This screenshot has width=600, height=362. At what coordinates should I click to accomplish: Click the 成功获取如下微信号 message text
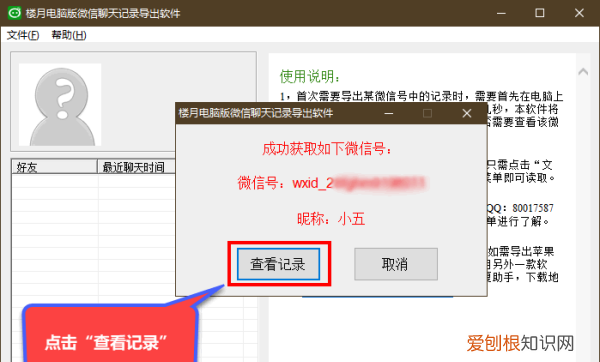point(327,148)
